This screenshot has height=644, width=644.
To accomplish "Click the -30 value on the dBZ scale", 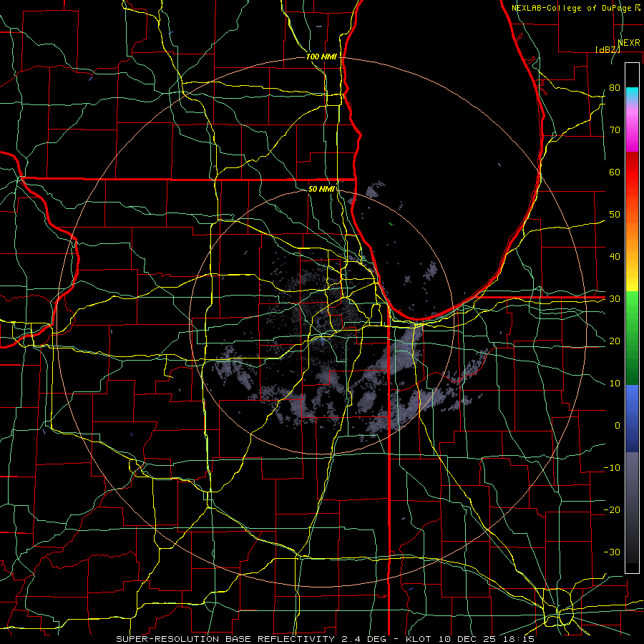I will point(612,552).
